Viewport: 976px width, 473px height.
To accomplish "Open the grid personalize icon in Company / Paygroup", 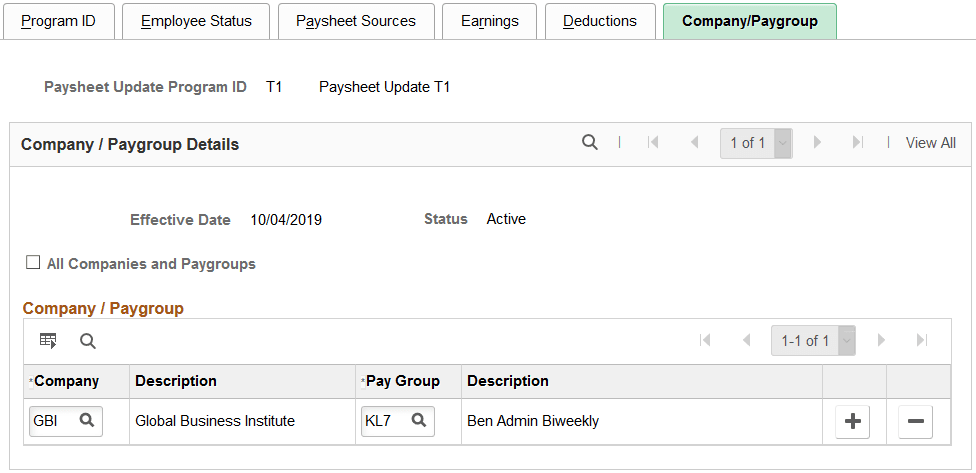I will [48, 340].
